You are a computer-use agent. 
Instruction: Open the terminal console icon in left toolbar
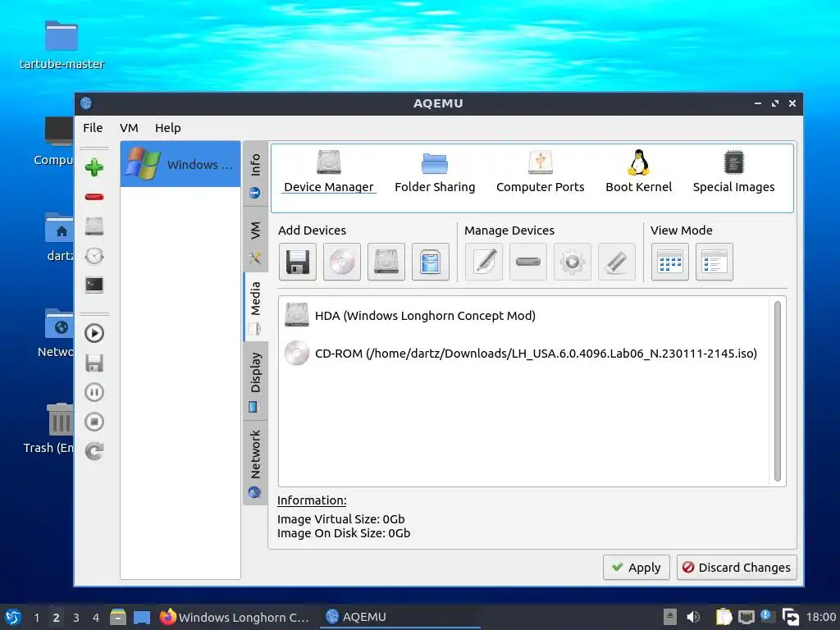pyautogui.click(x=94, y=285)
